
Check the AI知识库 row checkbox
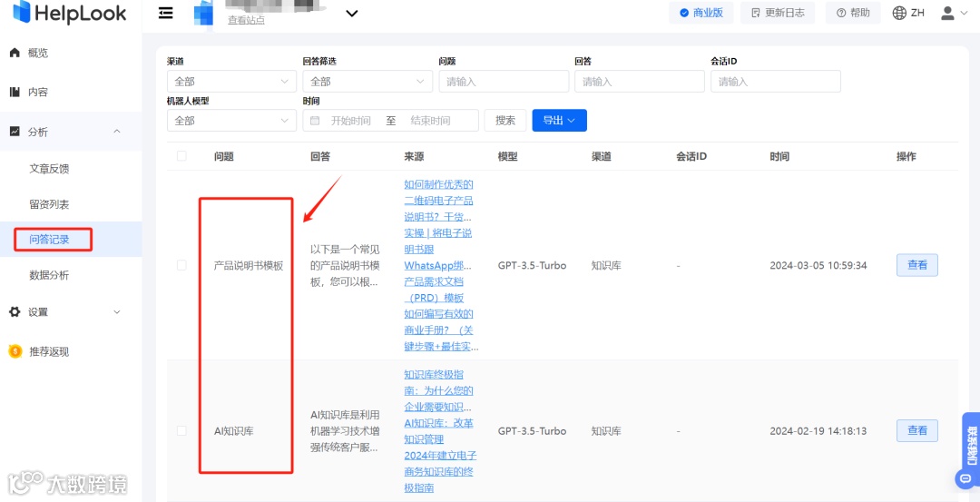(x=181, y=430)
